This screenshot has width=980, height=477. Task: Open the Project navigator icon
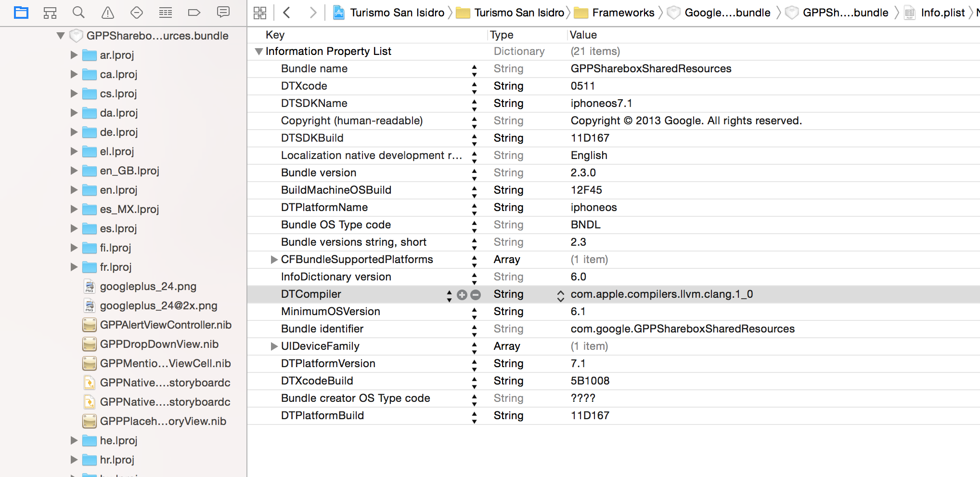[21, 13]
